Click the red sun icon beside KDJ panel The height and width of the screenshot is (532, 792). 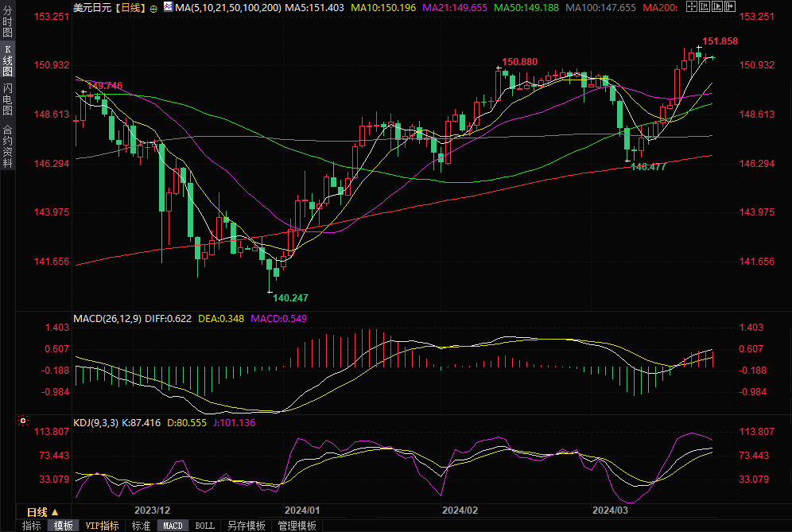[x=23, y=421]
